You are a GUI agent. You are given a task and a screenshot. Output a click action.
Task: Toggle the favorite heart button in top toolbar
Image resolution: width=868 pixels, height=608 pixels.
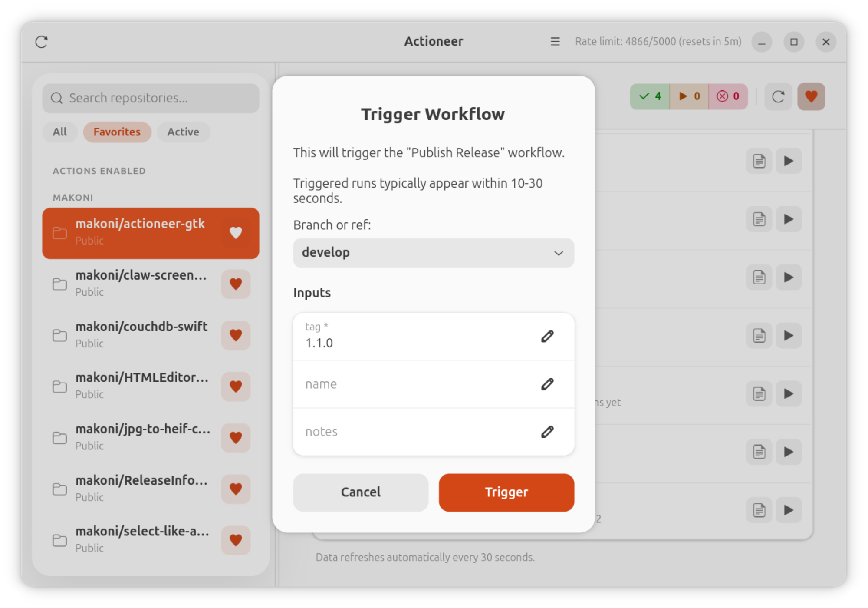pyautogui.click(x=811, y=96)
